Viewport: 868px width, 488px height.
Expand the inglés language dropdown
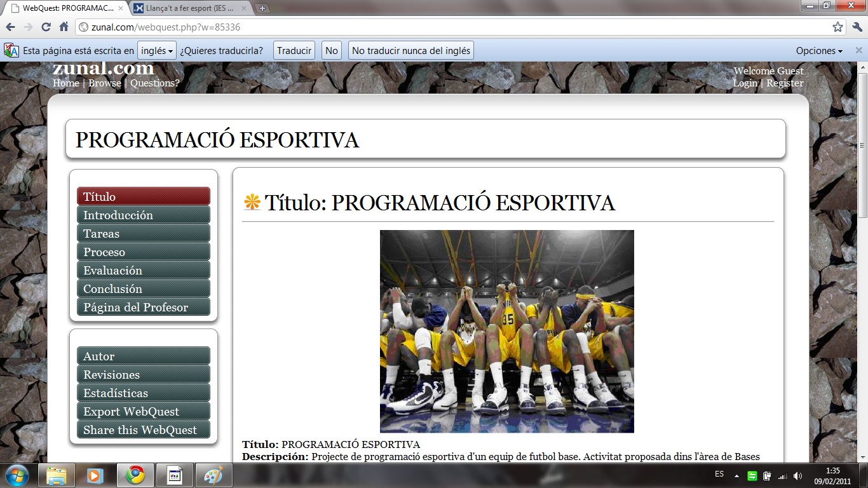pyautogui.click(x=156, y=51)
